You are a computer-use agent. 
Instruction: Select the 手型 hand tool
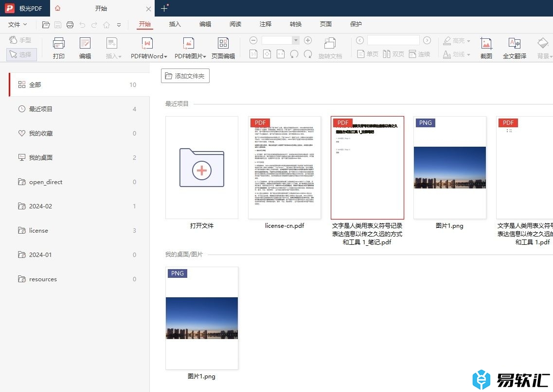(x=20, y=40)
